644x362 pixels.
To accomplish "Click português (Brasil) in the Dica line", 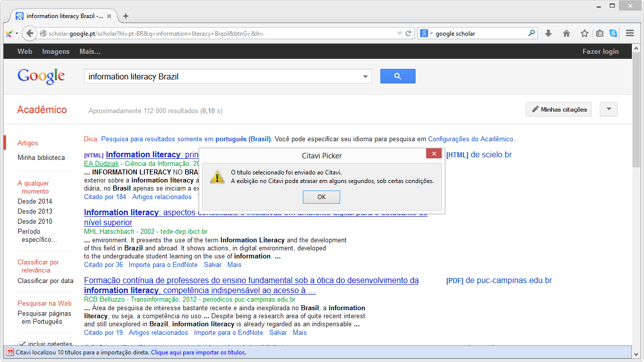I will (x=243, y=139).
